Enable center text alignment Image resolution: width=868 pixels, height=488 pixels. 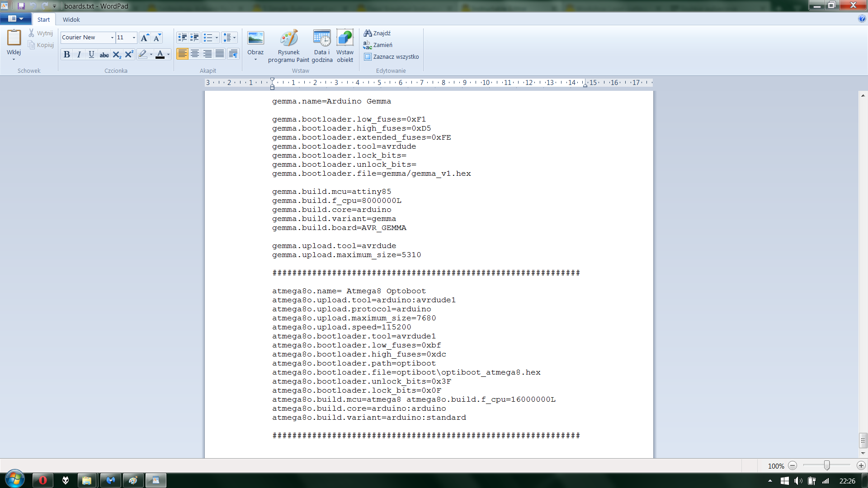tap(195, 54)
